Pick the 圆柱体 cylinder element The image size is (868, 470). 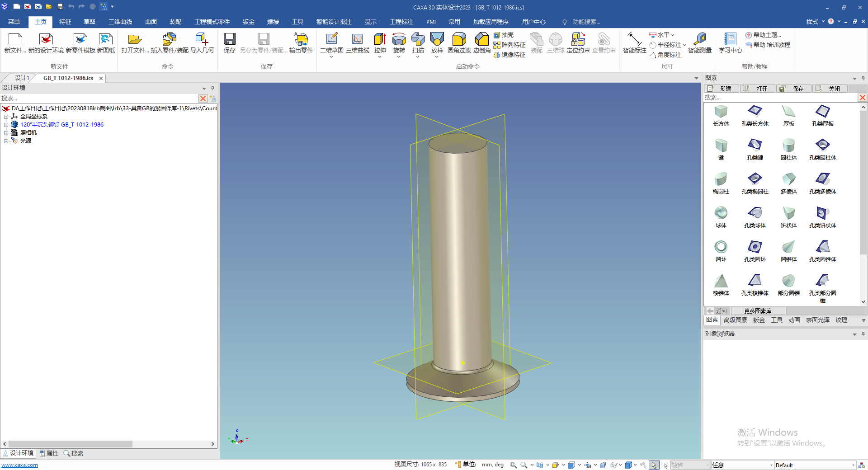[788, 146]
